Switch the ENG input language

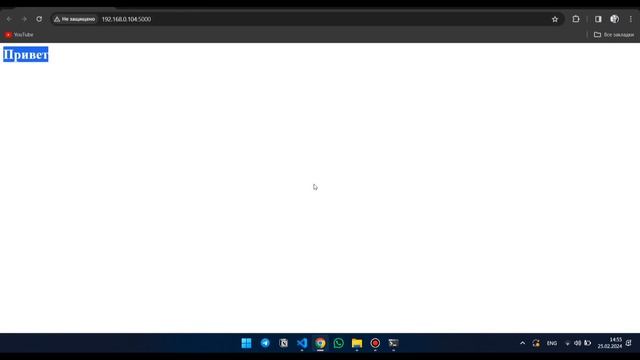point(552,343)
